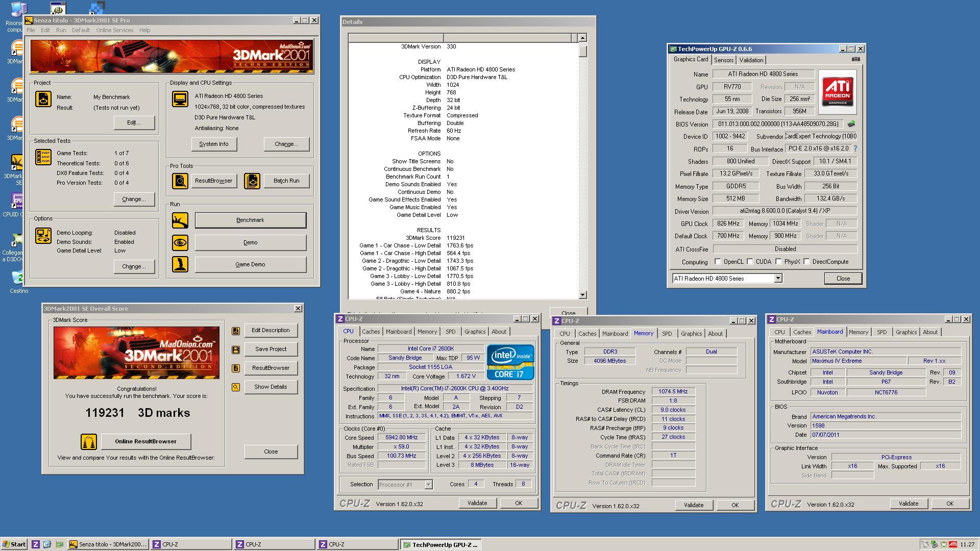Click the System Info button
This screenshot has width=980, height=551.
coord(213,144)
